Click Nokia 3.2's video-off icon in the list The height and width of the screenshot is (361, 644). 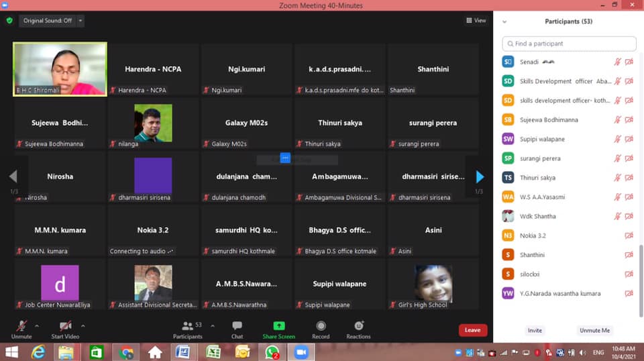pos(629,236)
